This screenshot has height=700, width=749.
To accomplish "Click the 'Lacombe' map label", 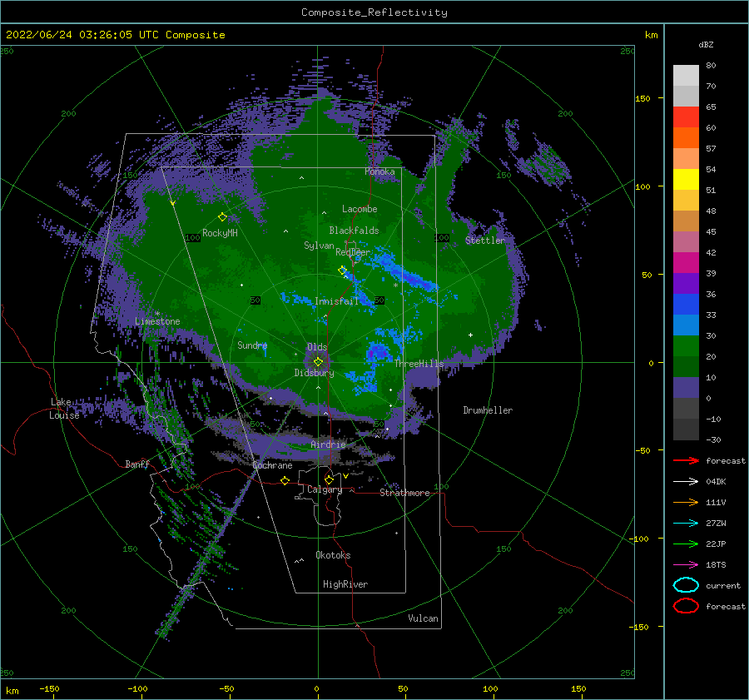I will point(360,209).
